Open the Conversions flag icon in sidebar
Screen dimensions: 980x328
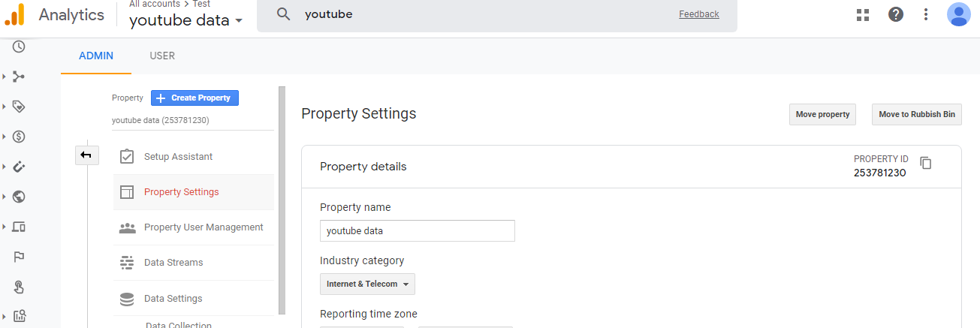[19, 257]
